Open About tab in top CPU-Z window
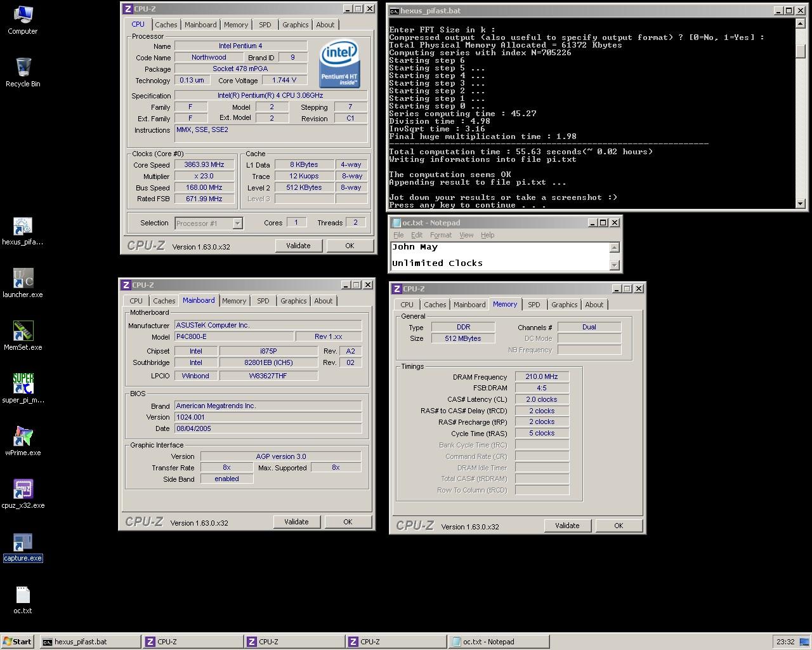Image resolution: width=812 pixels, height=650 pixels. 325,25
